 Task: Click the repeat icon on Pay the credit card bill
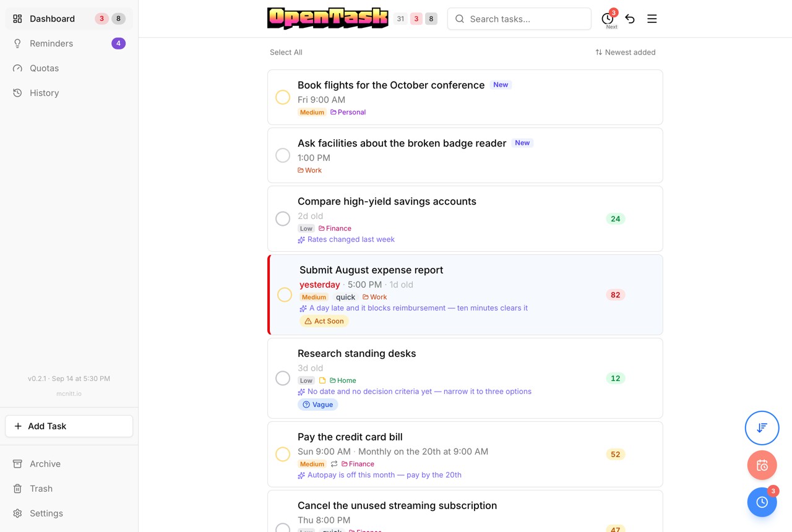pyautogui.click(x=334, y=464)
